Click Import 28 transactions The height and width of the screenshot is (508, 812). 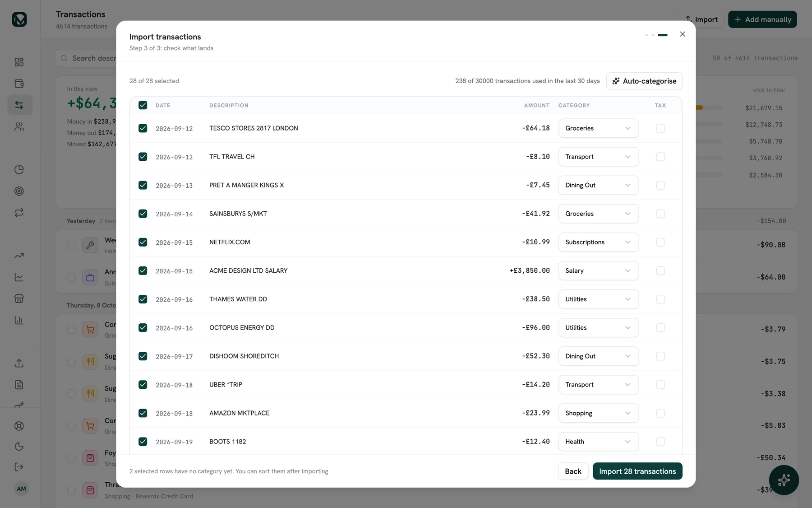pos(637,471)
